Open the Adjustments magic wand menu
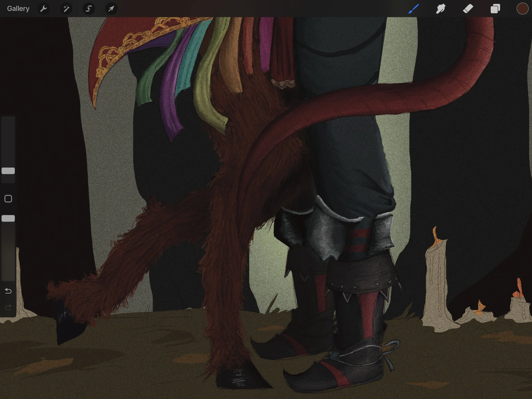This screenshot has height=399, width=532. click(x=66, y=9)
